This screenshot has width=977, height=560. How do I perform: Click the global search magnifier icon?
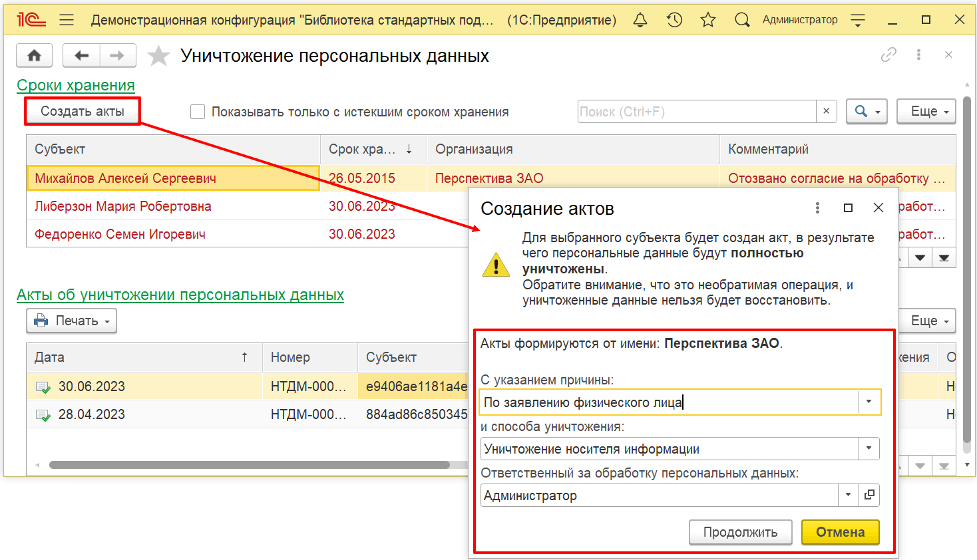(742, 20)
